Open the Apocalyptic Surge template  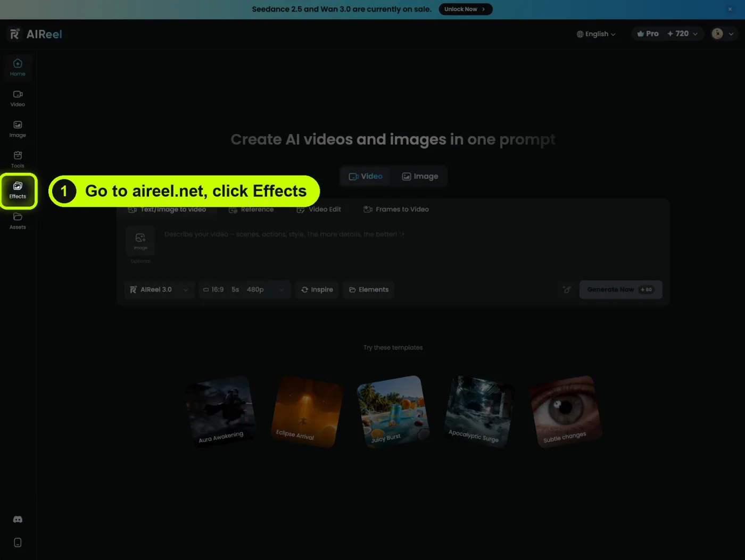click(479, 411)
